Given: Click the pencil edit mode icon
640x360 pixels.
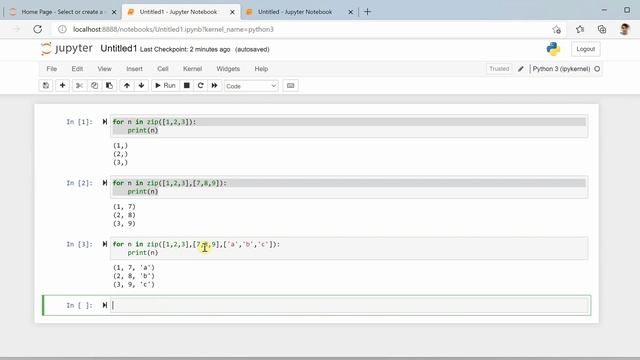Looking at the screenshot, I should point(521,69).
